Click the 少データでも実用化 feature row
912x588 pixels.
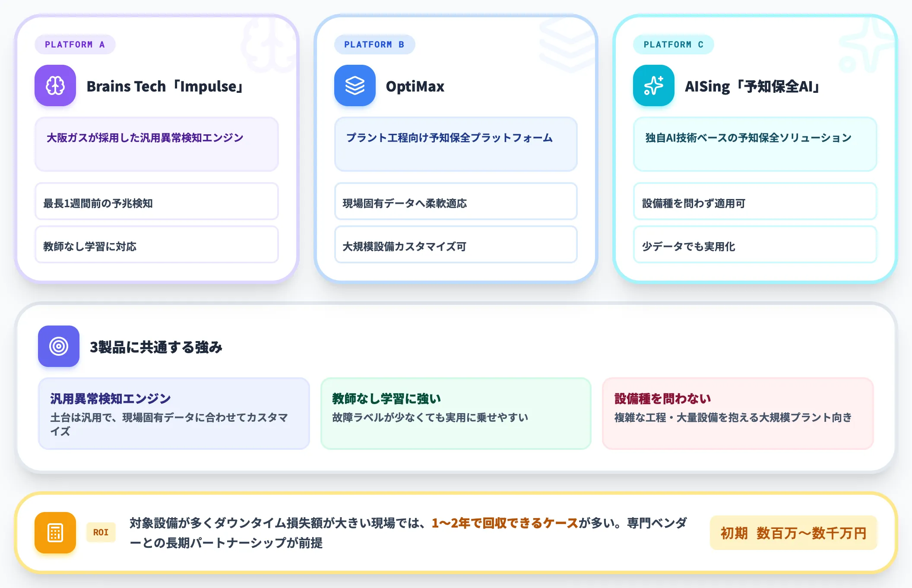755,244
